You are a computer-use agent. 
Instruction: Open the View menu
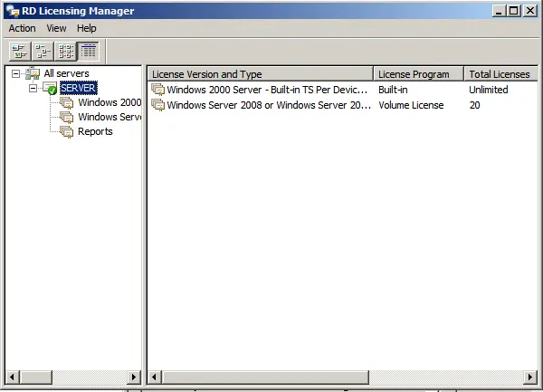click(x=56, y=29)
